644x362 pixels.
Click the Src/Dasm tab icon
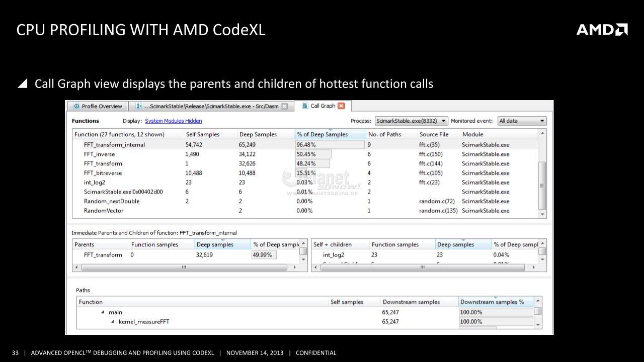139,106
